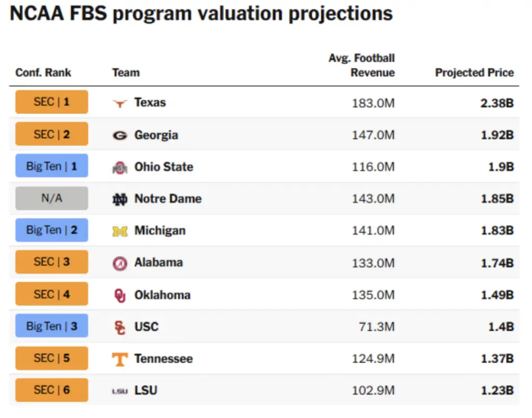Click the Alabama script A logo
Image resolution: width=532 pixels, height=418 pixels.
[119, 263]
